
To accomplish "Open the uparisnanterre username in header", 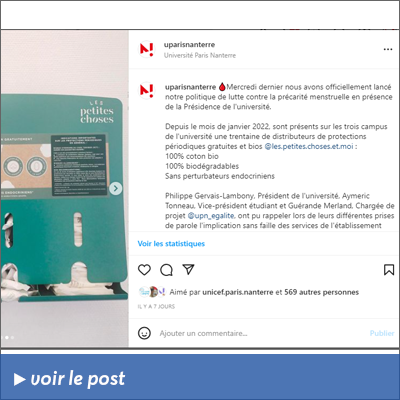I will pos(189,45).
